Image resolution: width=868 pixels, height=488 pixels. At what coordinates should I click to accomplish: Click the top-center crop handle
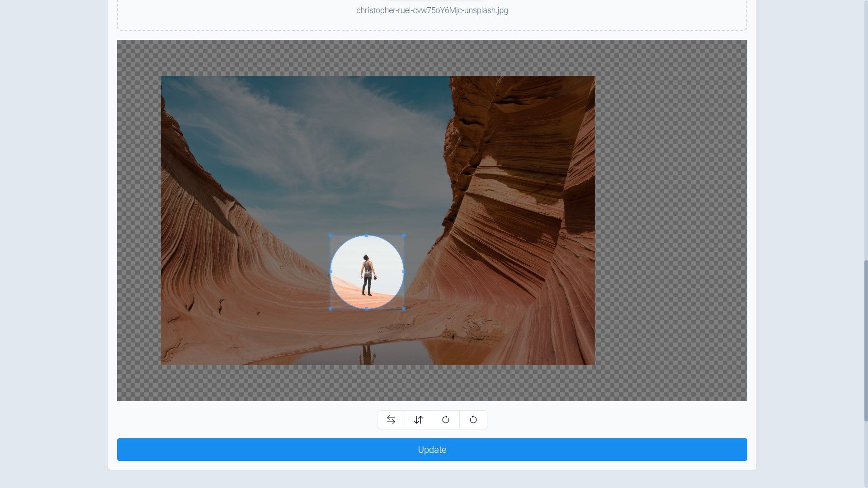pyautogui.click(x=367, y=235)
